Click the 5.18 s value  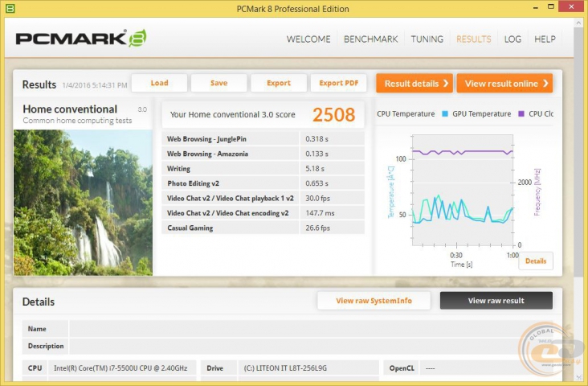(x=315, y=169)
